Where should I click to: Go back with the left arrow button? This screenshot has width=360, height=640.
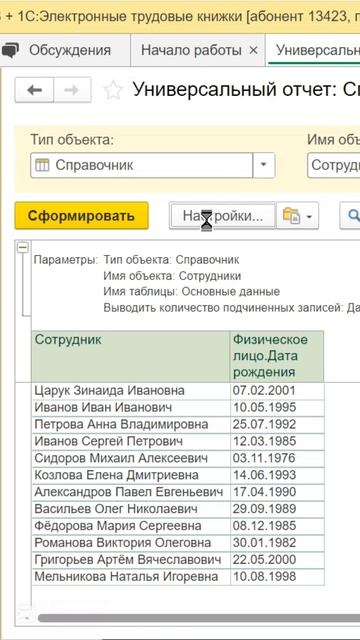(34, 90)
